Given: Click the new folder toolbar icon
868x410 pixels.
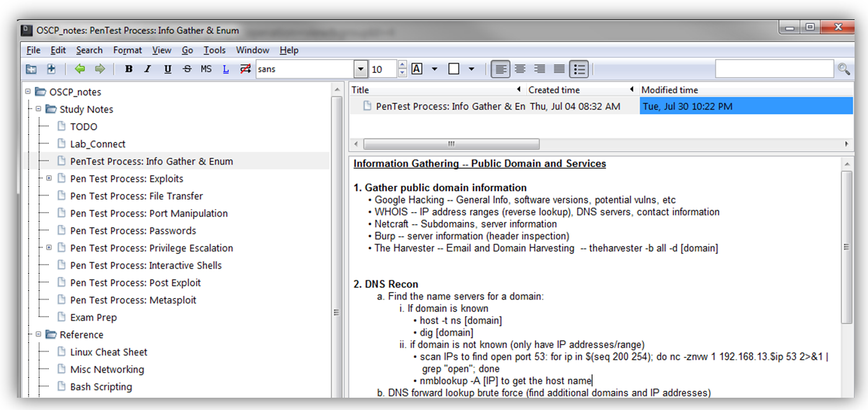Looking at the screenshot, I should tap(32, 69).
